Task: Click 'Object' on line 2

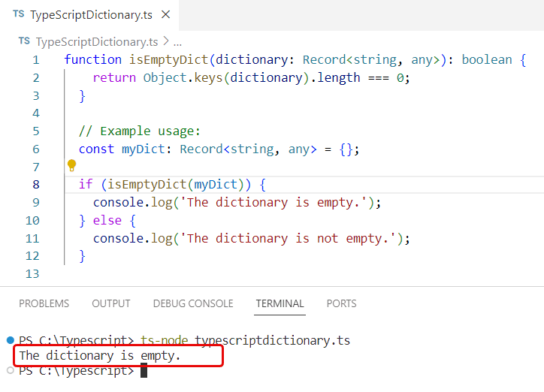Action: coord(165,77)
